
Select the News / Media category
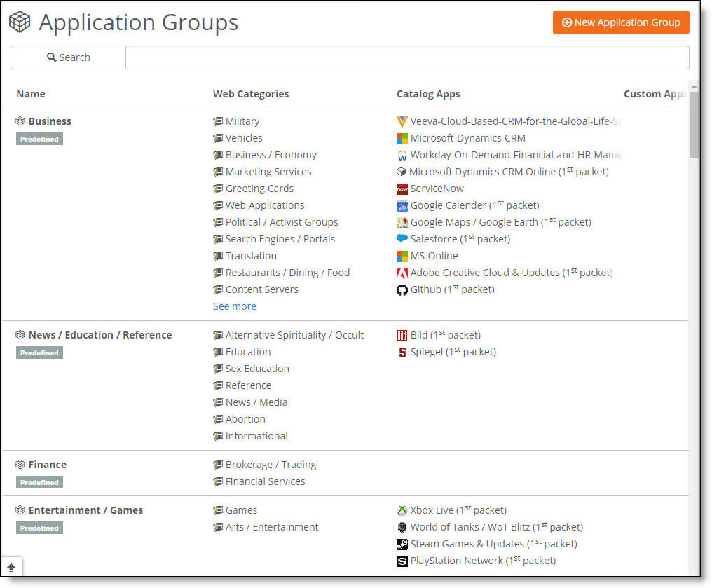pyautogui.click(x=256, y=402)
